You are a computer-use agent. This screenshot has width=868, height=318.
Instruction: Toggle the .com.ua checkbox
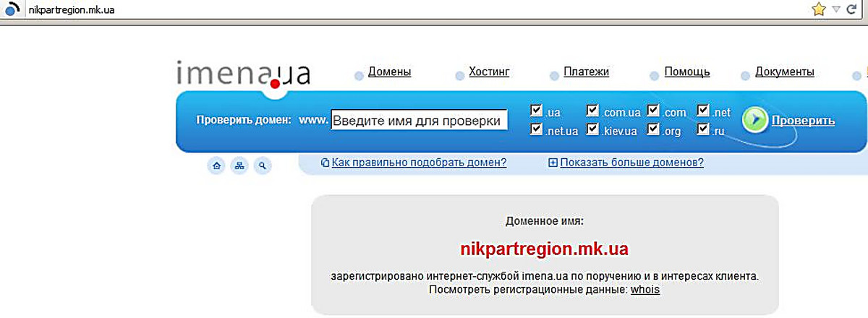(x=593, y=111)
